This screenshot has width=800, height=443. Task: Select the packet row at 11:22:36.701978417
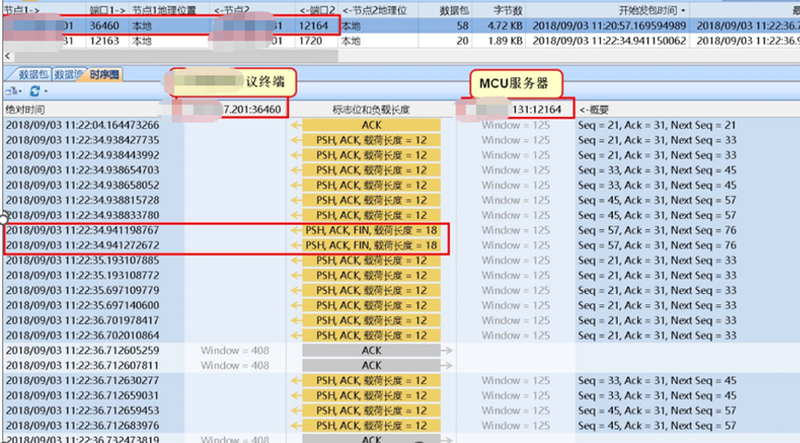coord(400,321)
